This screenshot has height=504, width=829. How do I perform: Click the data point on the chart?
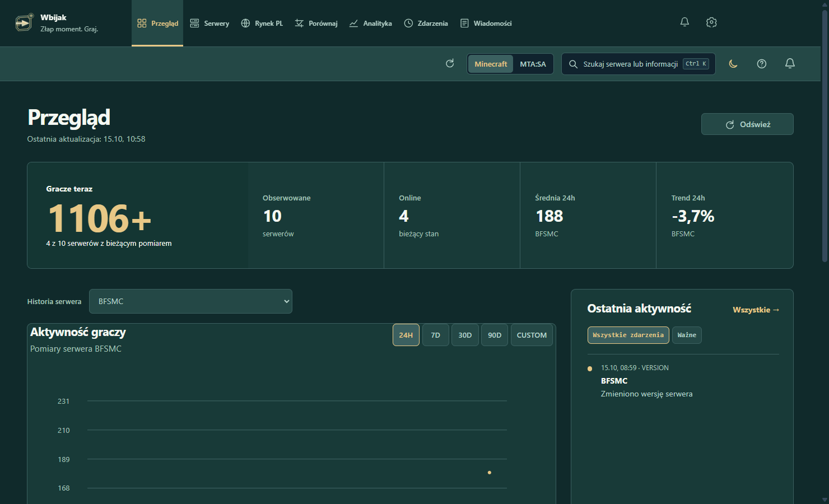[x=490, y=473]
